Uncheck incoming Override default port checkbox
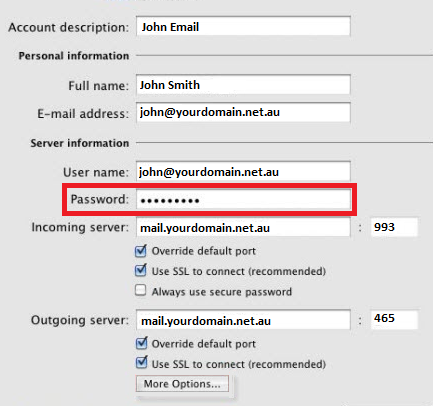 point(141,251)
